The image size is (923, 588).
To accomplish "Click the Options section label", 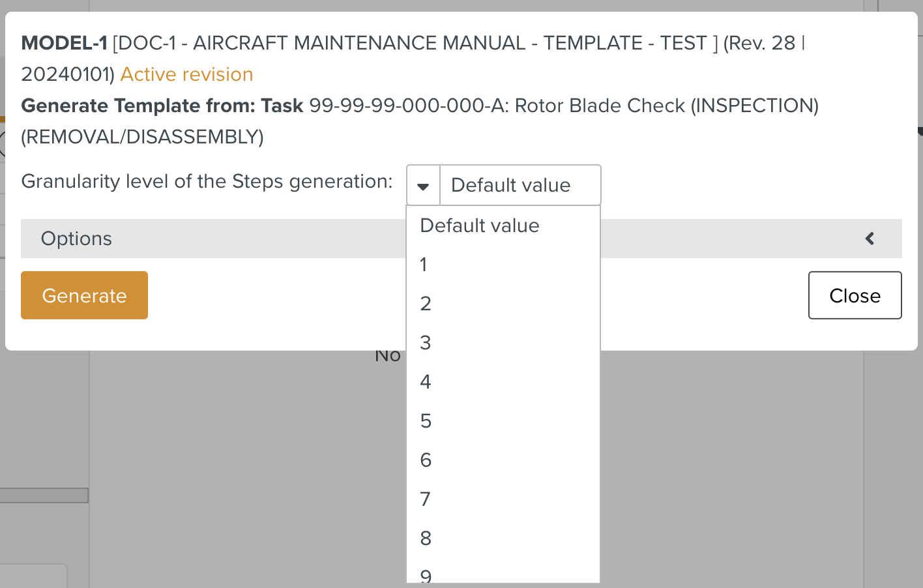I will coord(76,239).
